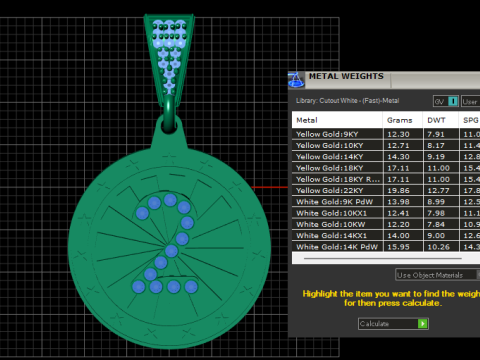Toggle the User library switch
Screen dimensions: 480x360
pyautogui.click(x=471, y=101)
